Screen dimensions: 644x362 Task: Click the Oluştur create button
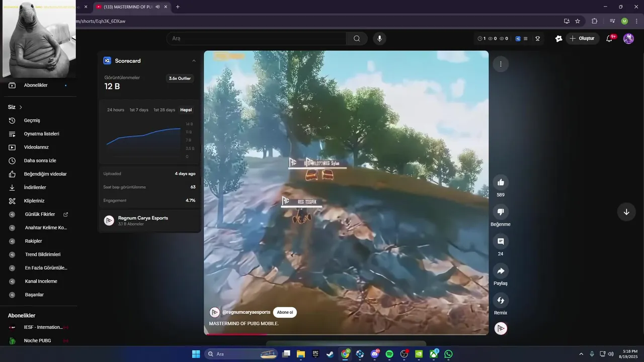pyautogui.click(x=582, y=38)
